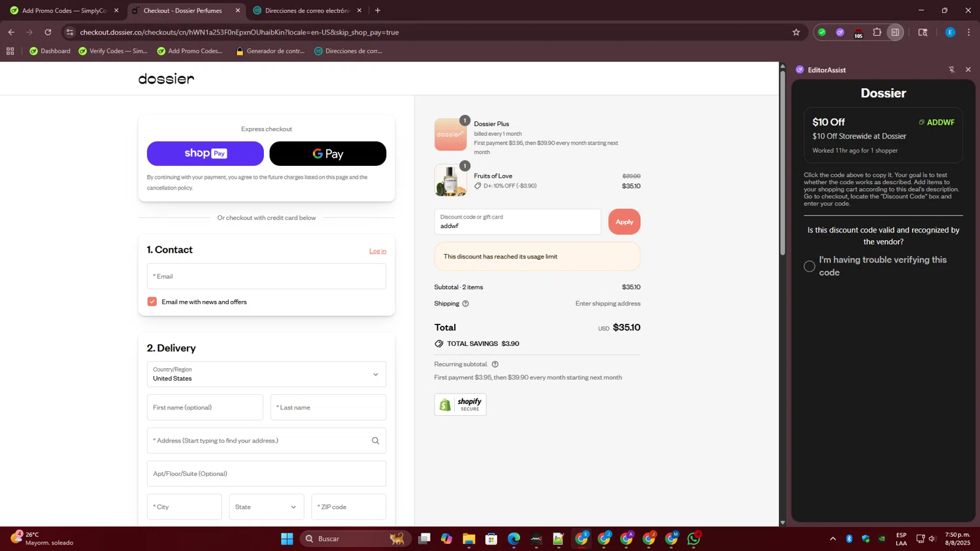Open site information icon in address bar

(70, 32)
